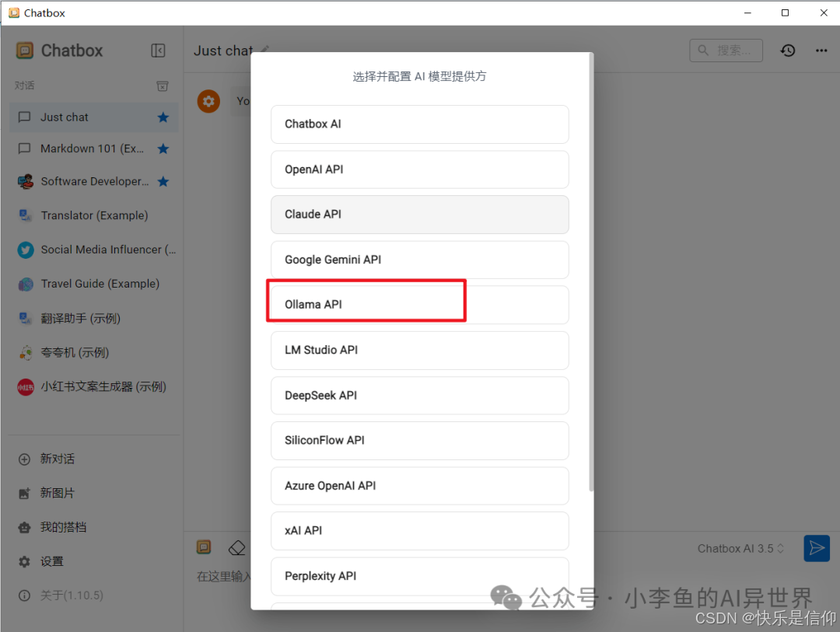The height and width of the screenshot is (632, 840).
Task: Open 我的搭档 partners page
Action: pos(94,528)
